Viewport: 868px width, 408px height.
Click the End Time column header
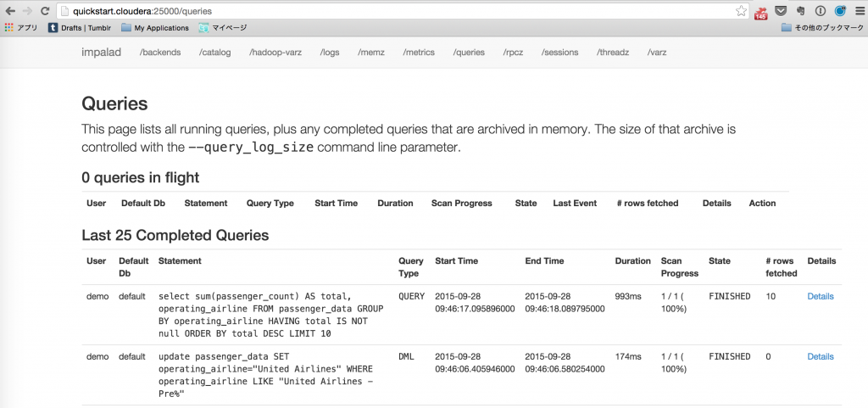545,260
